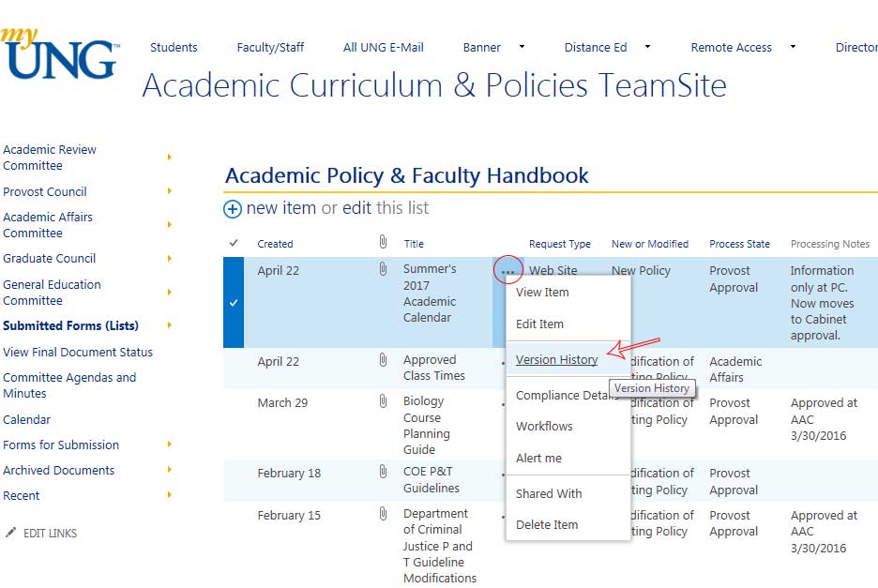878x588 pixels.
Task: Expand the Remote Access dropdown arrow
Action: [x=793, y=47]
